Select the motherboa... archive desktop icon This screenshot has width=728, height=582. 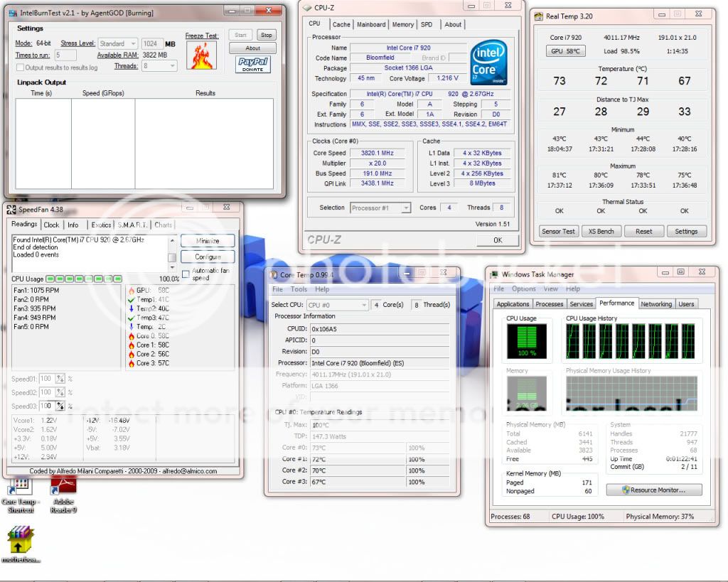click(21, 544)
